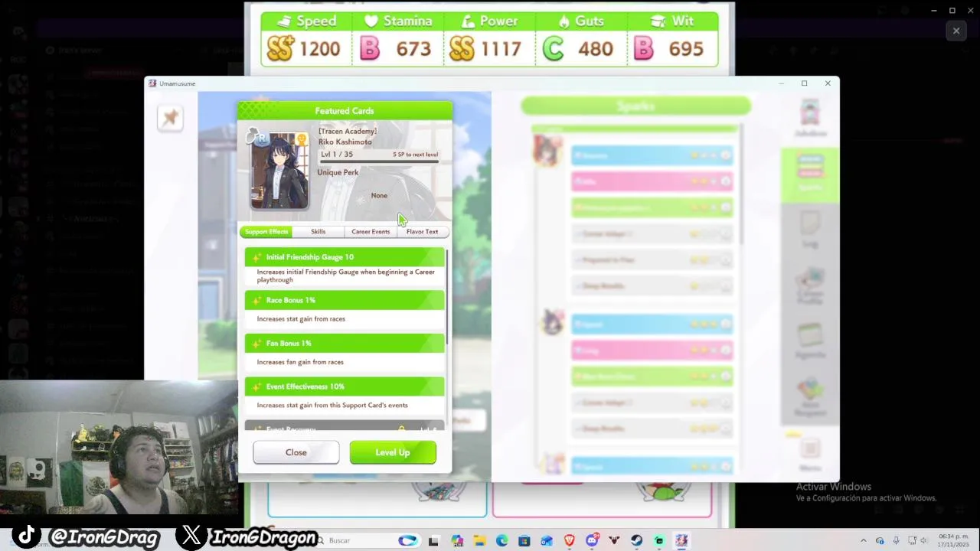Click the Wit stat value 695
The height and width of the screenshot is (551, 980).
[x=686, y=49]
